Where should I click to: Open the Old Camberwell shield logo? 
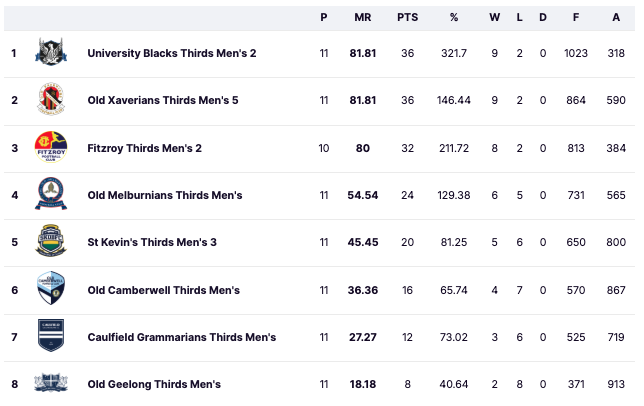(x=51, y=288)
